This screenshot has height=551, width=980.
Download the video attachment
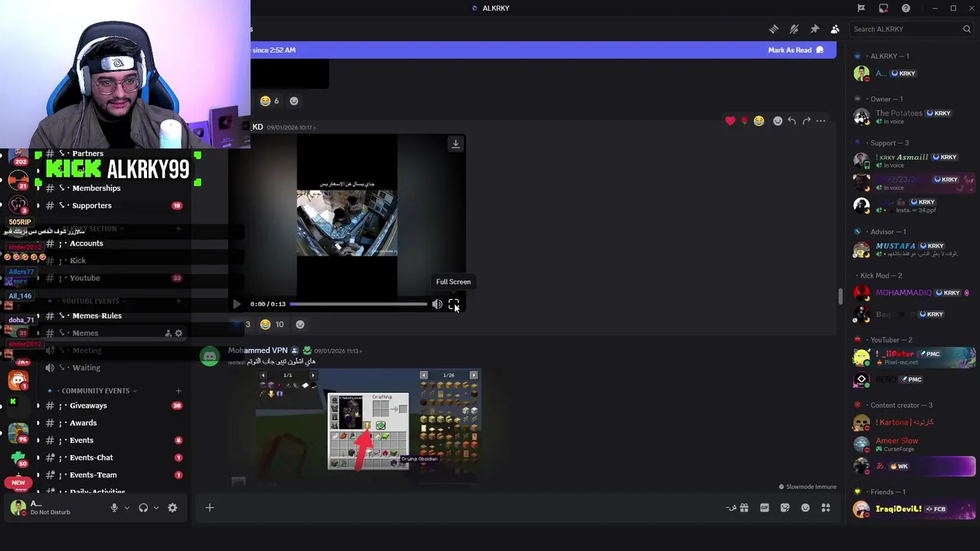pos(456,144)
